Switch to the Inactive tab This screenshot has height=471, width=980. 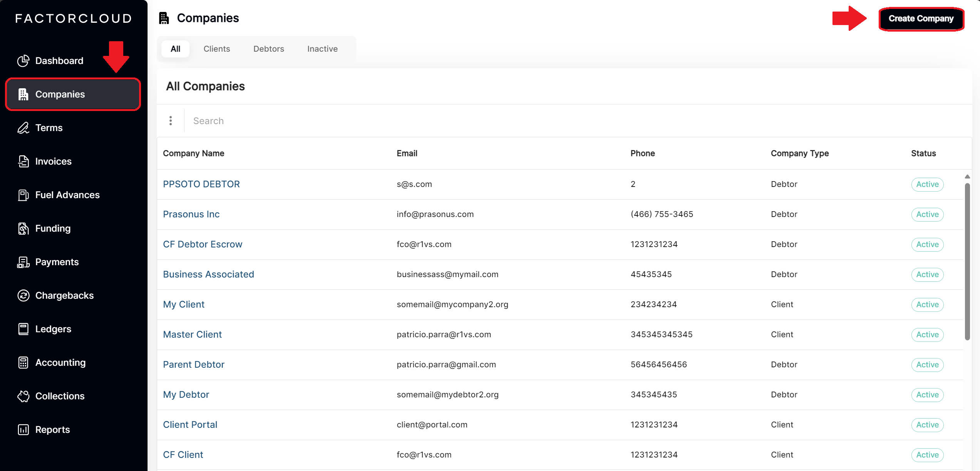322,49
